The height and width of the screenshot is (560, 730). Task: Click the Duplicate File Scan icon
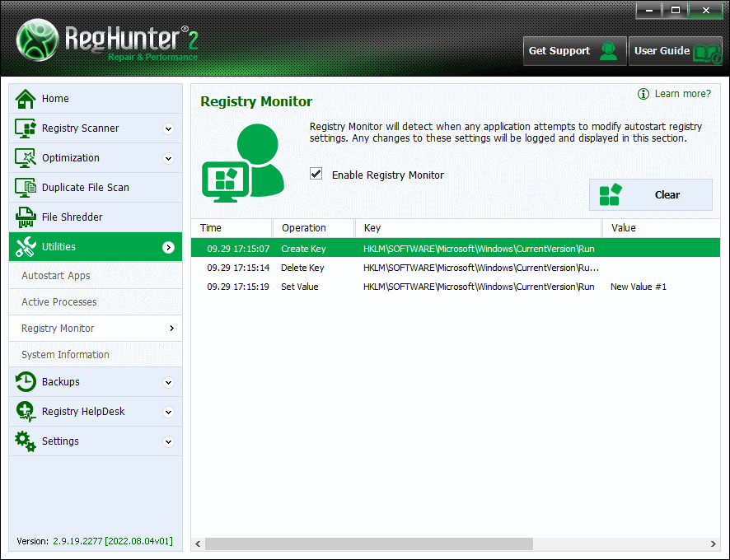26,188
